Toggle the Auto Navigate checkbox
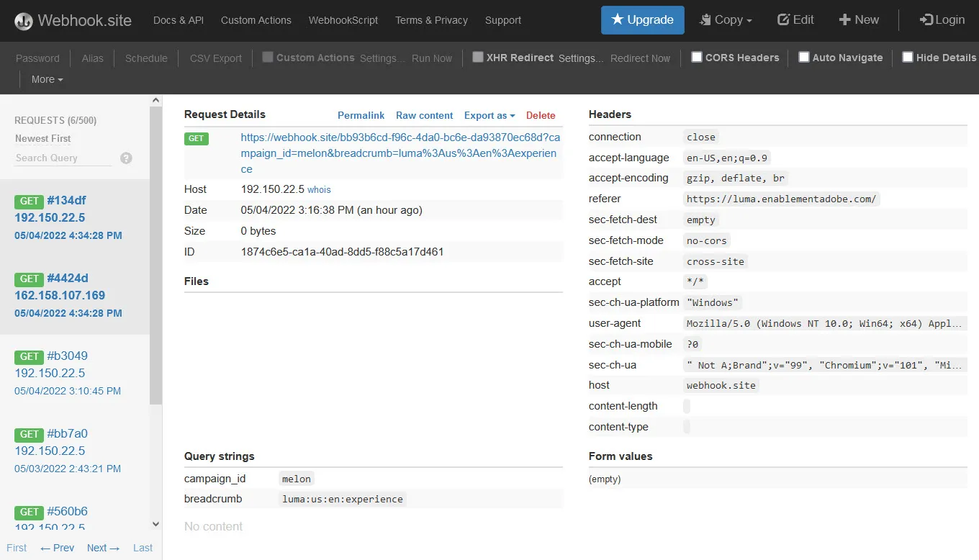 coord(804,57)
